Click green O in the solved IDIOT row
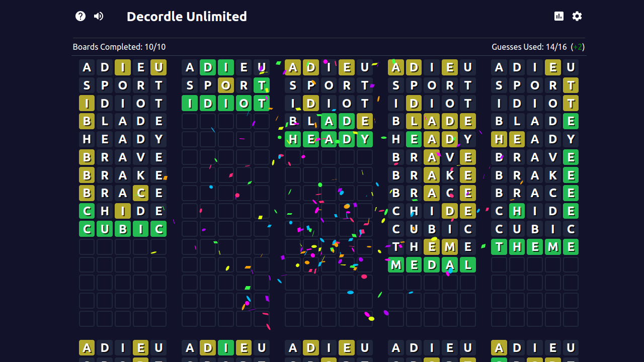Image resolution: width=644 pixels, height=362 pixels. tap(244, 104)
